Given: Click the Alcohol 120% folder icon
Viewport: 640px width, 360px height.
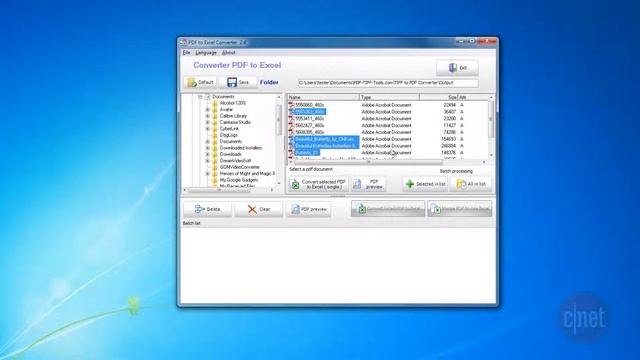Looking at the screenshot, I should (x=215, y=103).
